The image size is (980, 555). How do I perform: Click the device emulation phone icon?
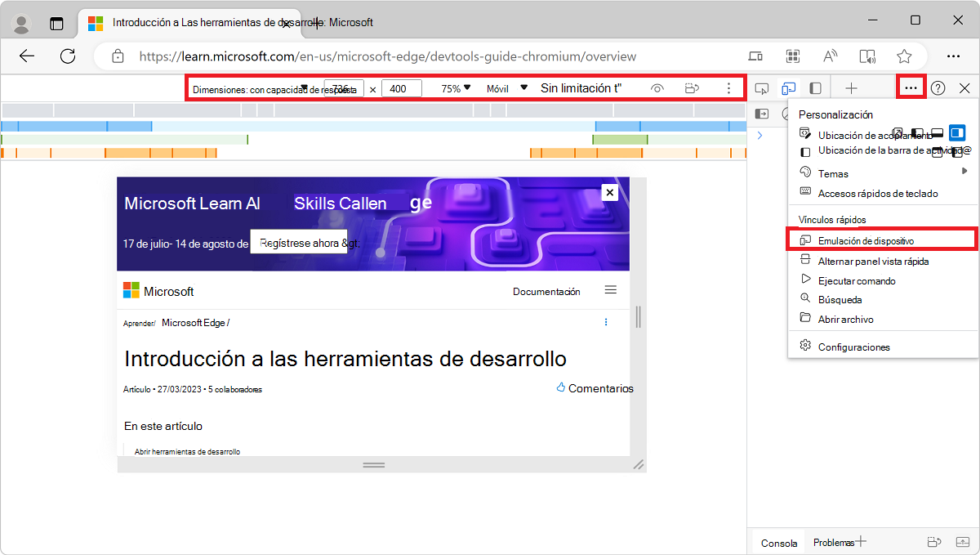[787, 87]
